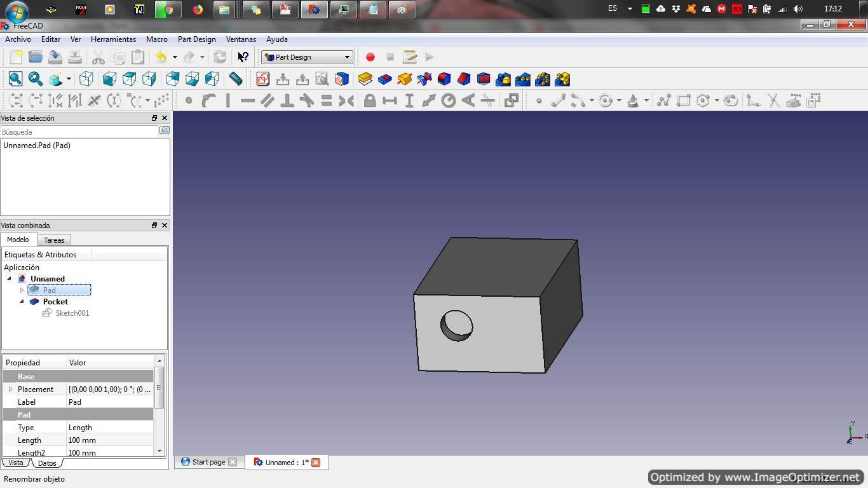The width and height of the screenshot is (868, 488).
Task: Collapse the Unnamed document tree node
Action: (9, 279)
